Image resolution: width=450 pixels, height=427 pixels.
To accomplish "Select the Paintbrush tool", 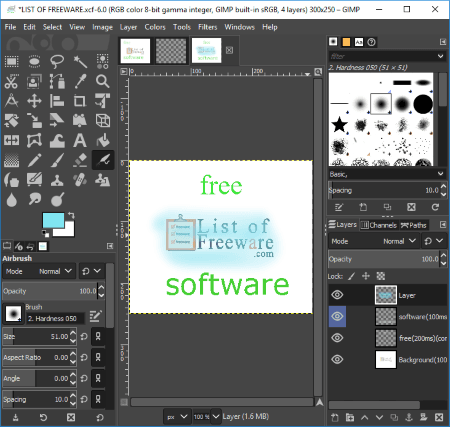I will (57, 160).
